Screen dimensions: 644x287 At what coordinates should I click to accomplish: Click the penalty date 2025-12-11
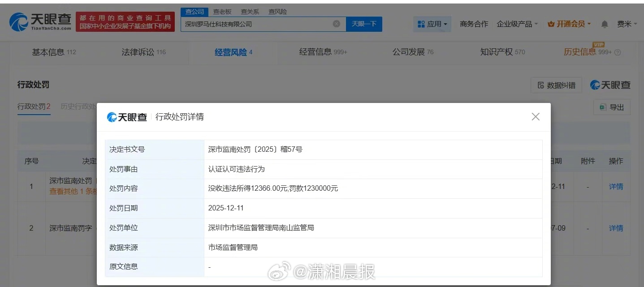point(226,208)
